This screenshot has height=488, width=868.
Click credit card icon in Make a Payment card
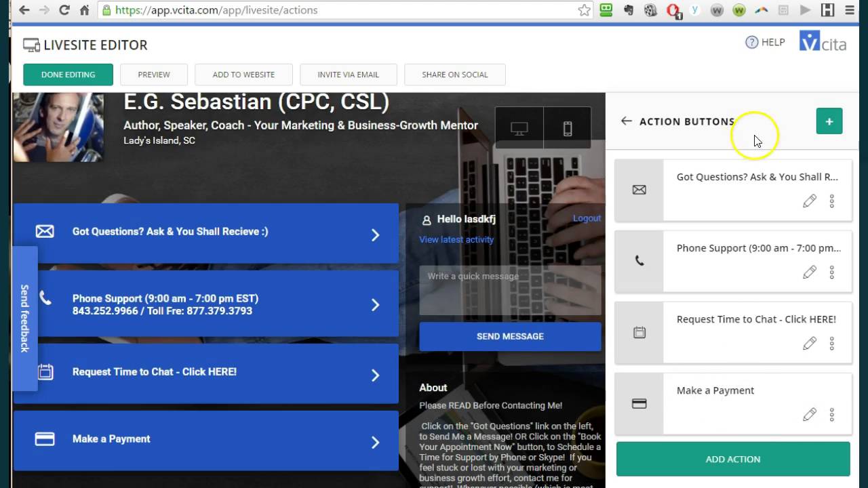(639, 403)
